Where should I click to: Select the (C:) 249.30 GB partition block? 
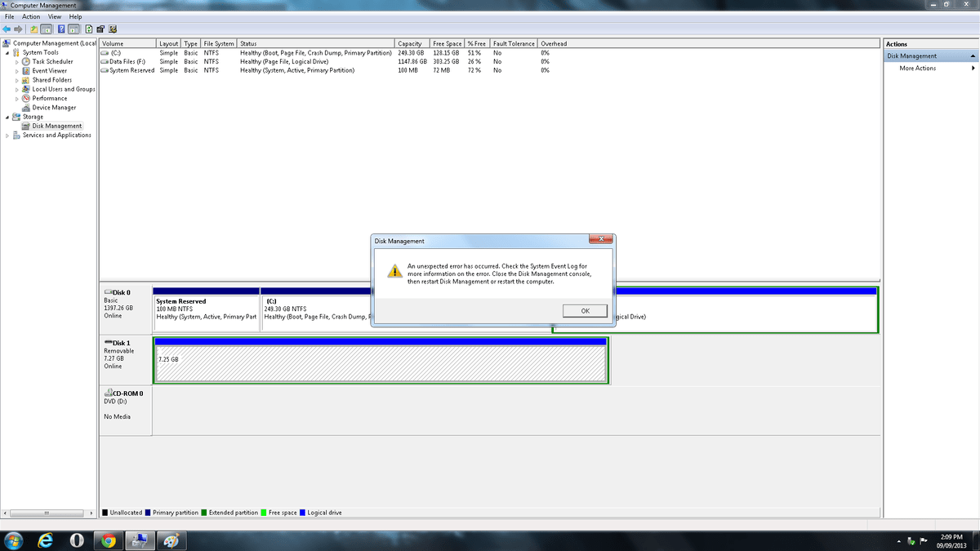tap(317, 309)
